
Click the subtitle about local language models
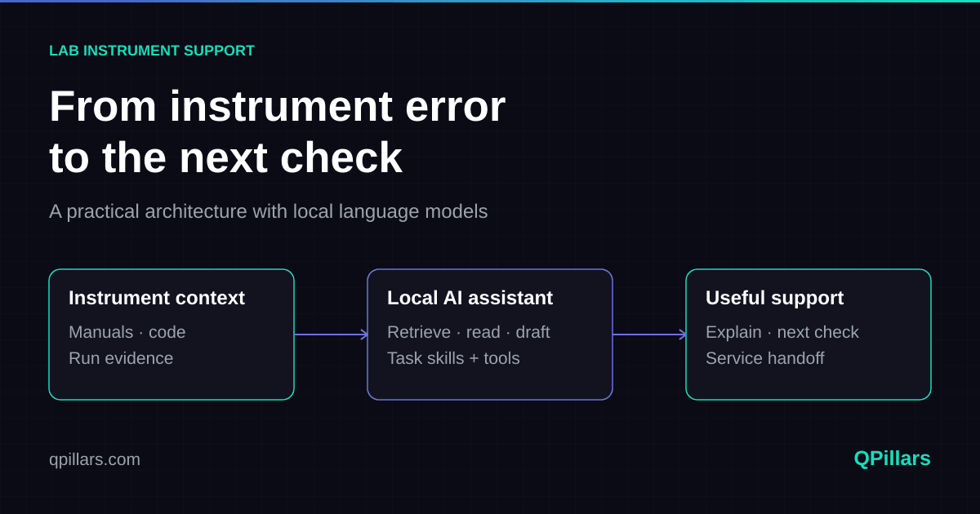[x=268, y=211]
